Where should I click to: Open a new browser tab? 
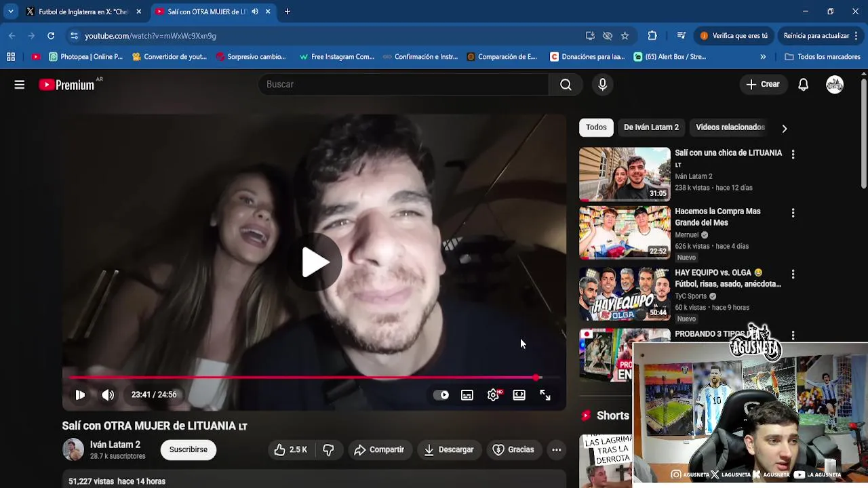point(288,12)
